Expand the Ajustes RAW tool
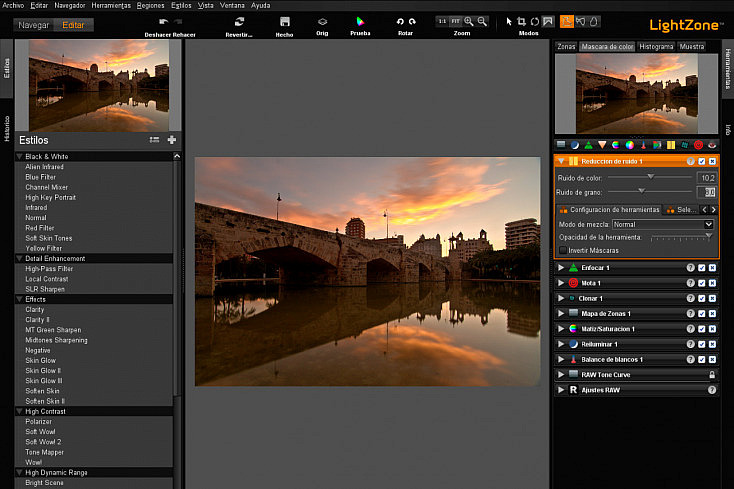 (561, 390)
